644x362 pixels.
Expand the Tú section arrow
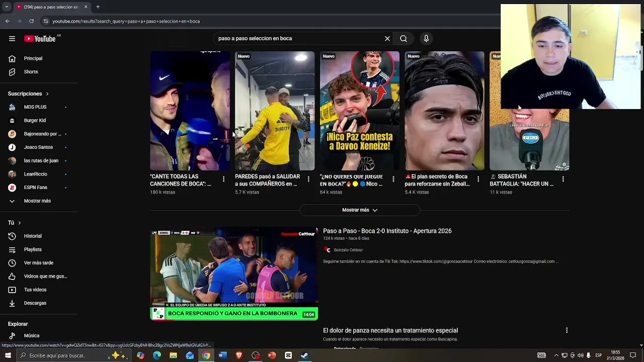(19, 223)
